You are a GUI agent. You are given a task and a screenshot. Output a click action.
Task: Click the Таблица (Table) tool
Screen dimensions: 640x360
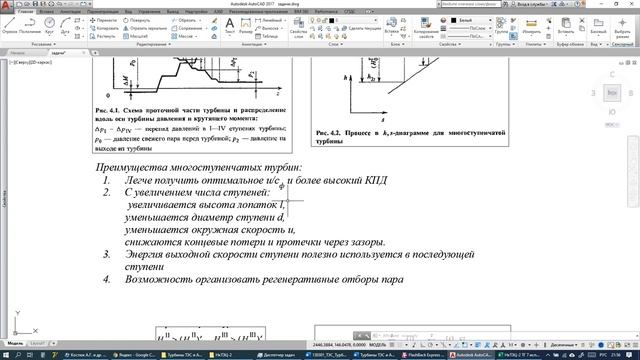tap(267, 36)
